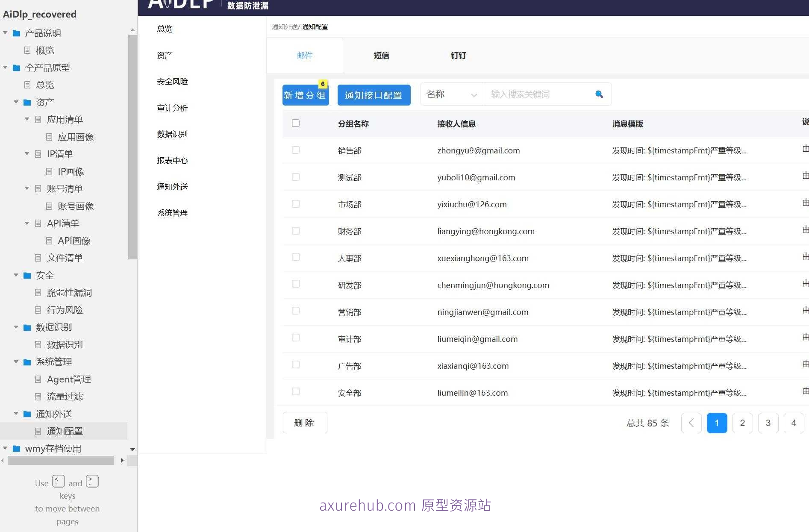Collapse the 全产品原型 tree node
This screenshot has width=809, height=532.
tap(5, 68)
